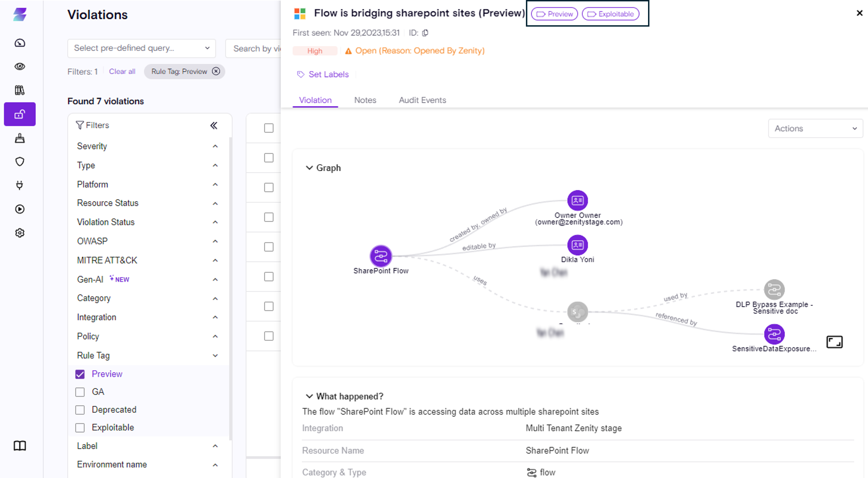Viewport: 868px width, 478px height.
Task: Copy the violation ID with copy icon
Action: coord(425,33)
